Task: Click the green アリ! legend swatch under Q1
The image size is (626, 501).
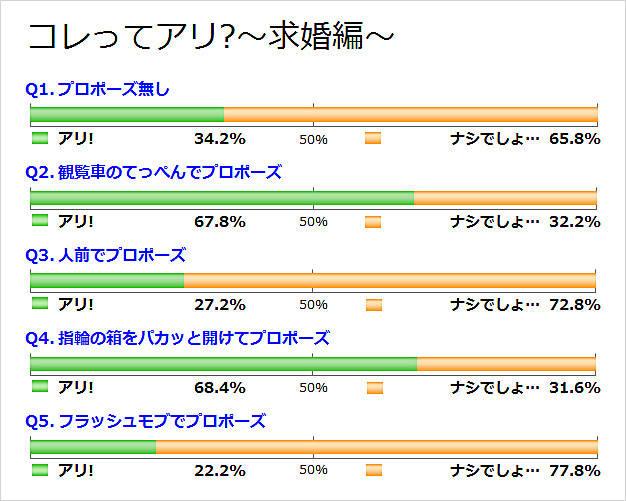Action: [x=40, y=138]
